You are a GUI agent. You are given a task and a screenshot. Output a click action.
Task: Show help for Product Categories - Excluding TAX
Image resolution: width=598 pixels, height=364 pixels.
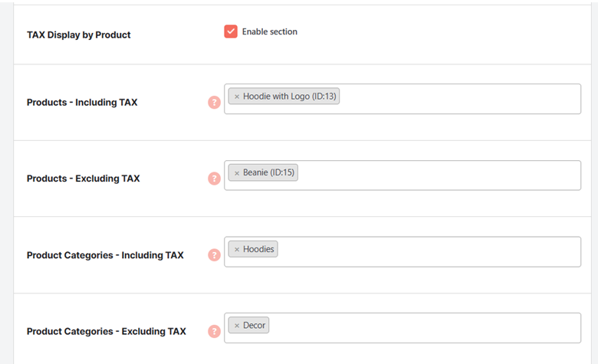coord(215,331)
